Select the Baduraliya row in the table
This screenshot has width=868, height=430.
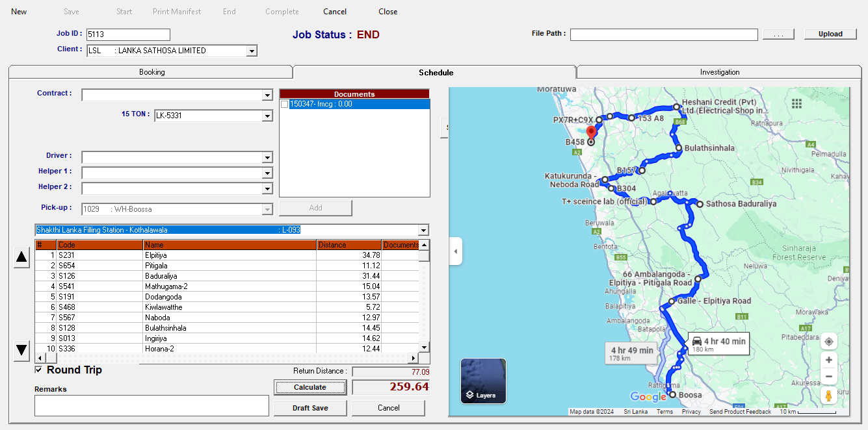coord(227,276)
